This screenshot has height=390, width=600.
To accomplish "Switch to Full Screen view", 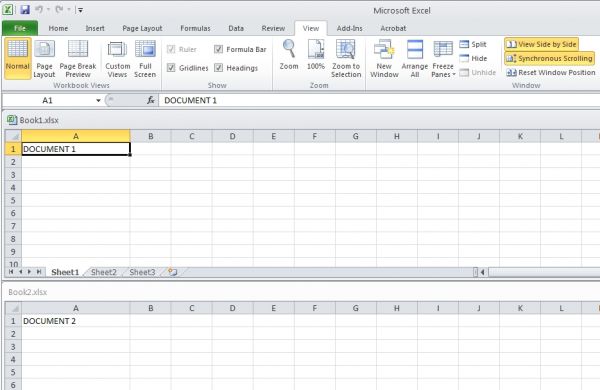I will click(x=145, y=58).
